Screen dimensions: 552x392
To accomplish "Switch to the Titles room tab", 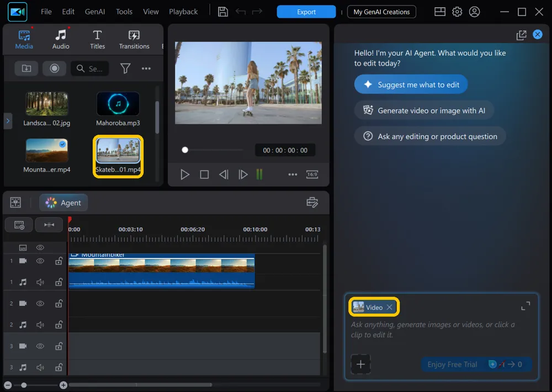I will pos(97,39).
